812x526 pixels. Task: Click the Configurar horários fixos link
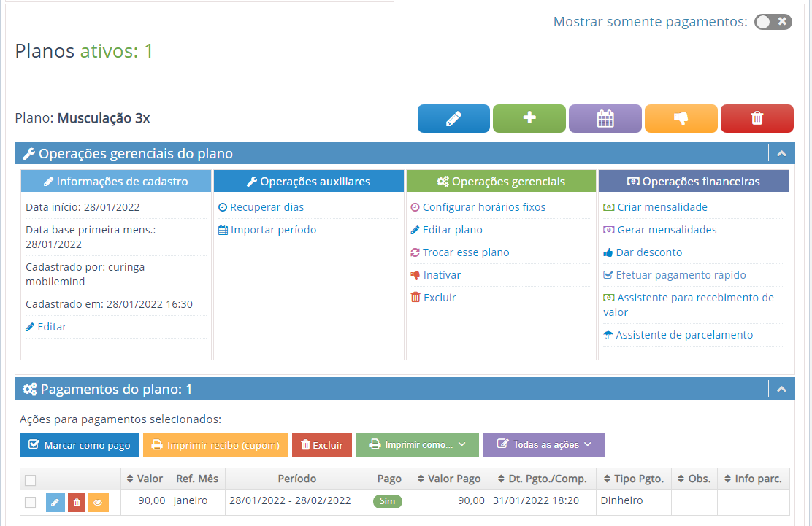pyautogui.click(x=483, y=207)
